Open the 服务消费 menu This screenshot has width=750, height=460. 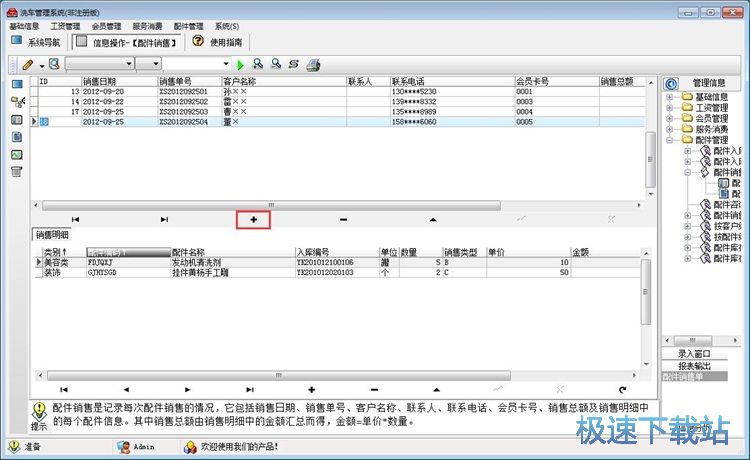tap(147, 26)
